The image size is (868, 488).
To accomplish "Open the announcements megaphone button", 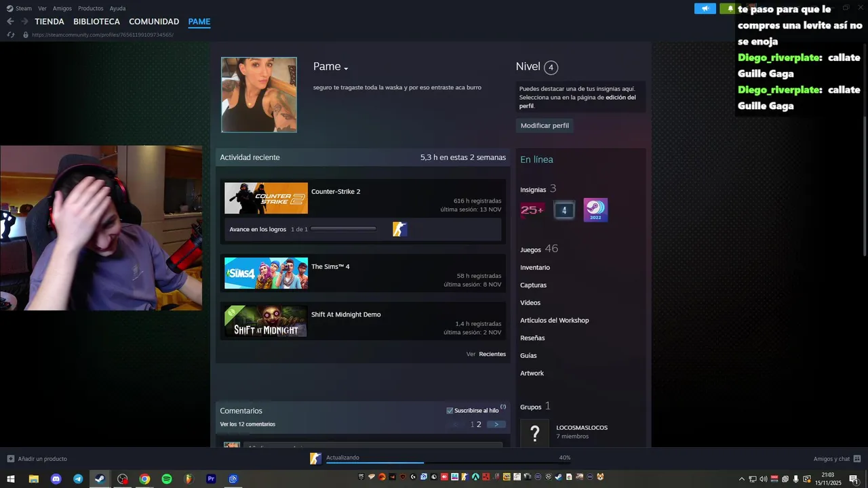I will coord(705,9).
